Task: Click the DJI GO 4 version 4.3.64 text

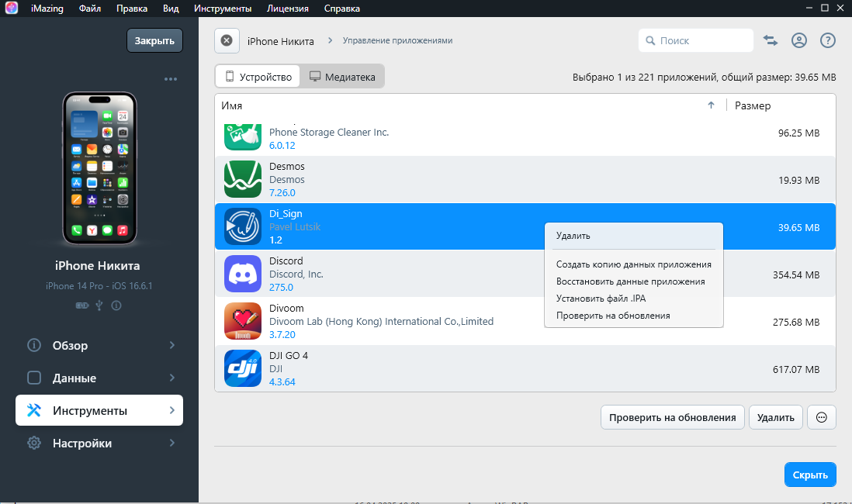Action: coord(282,381)
